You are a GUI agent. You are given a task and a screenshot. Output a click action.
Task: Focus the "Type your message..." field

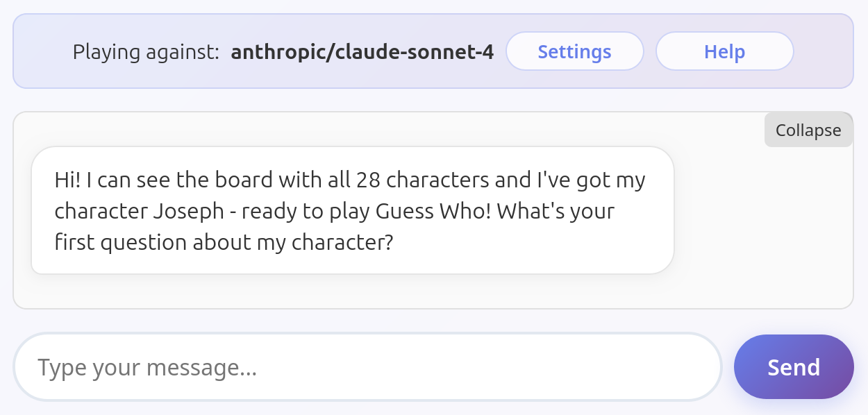pos(368,366)
